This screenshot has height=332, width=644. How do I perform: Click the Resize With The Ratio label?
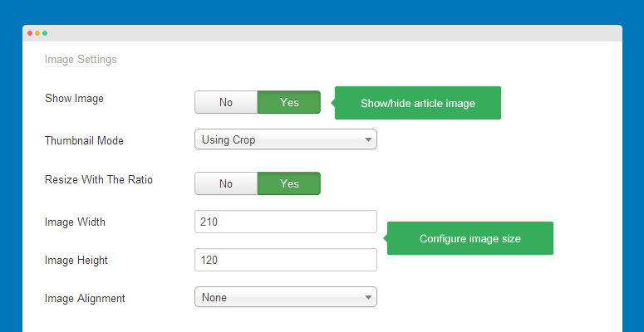coord(99,180)
